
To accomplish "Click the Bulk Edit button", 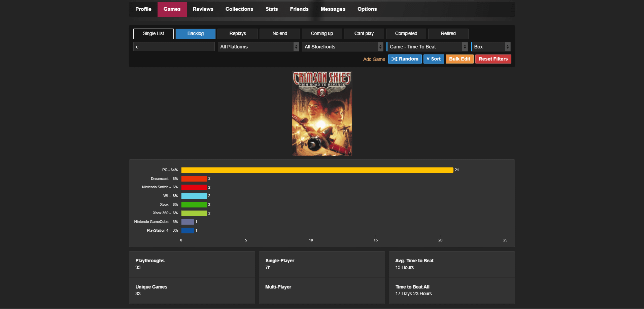I will (459, 59).
